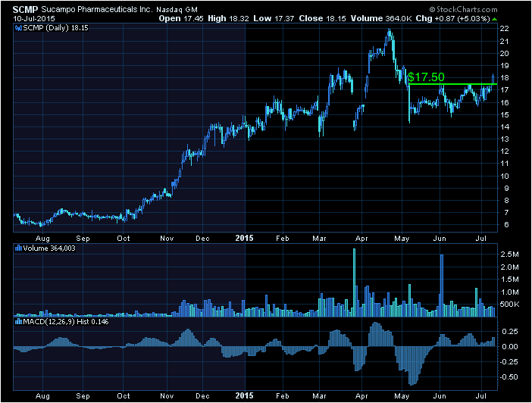Click the 0.25 MACD axis label
Image resolution: width=532 pixels, height=403 pixels.
[509, 332]
